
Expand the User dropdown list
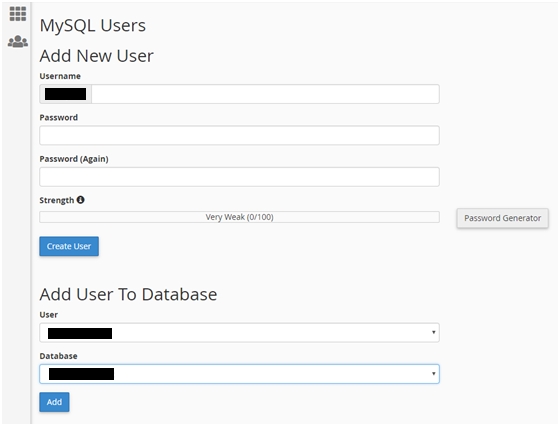[x=239, y=333]
